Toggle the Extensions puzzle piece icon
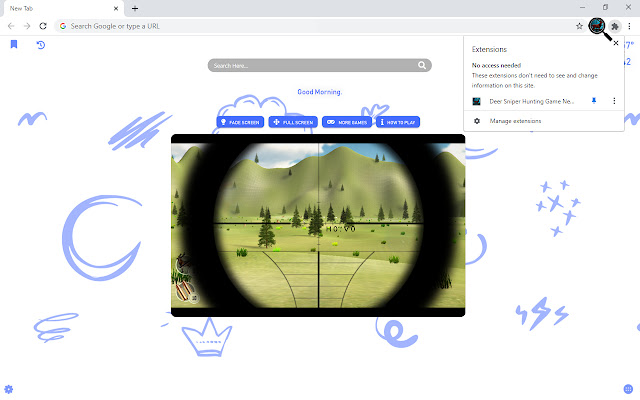Viewport: 640px width, 400px height. click(x=615, y=26)
